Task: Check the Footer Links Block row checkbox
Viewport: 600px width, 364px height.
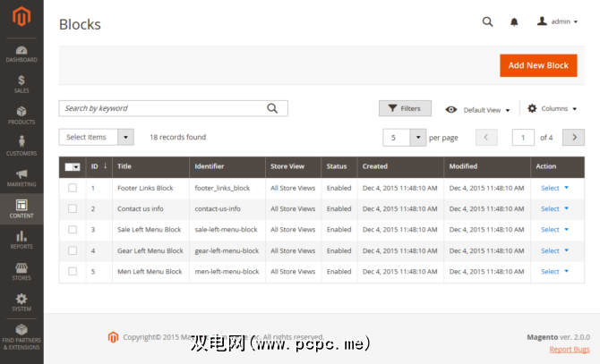Action: click(73, 188)
